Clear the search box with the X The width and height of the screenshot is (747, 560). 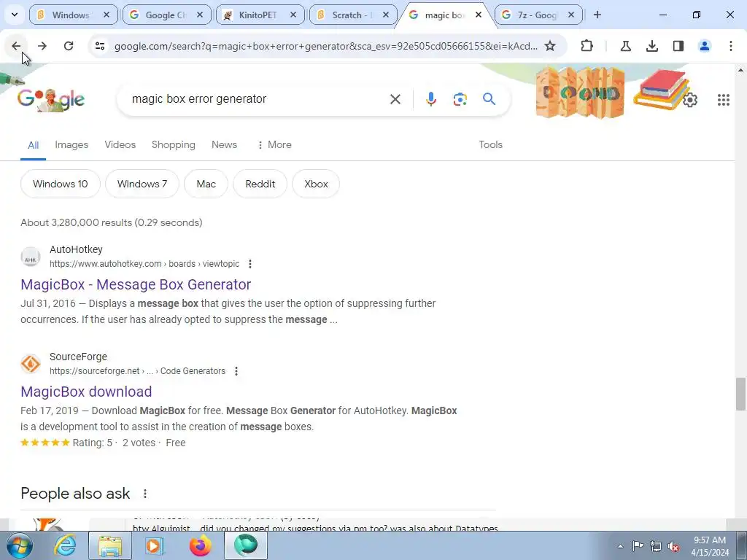coord(395,99)
